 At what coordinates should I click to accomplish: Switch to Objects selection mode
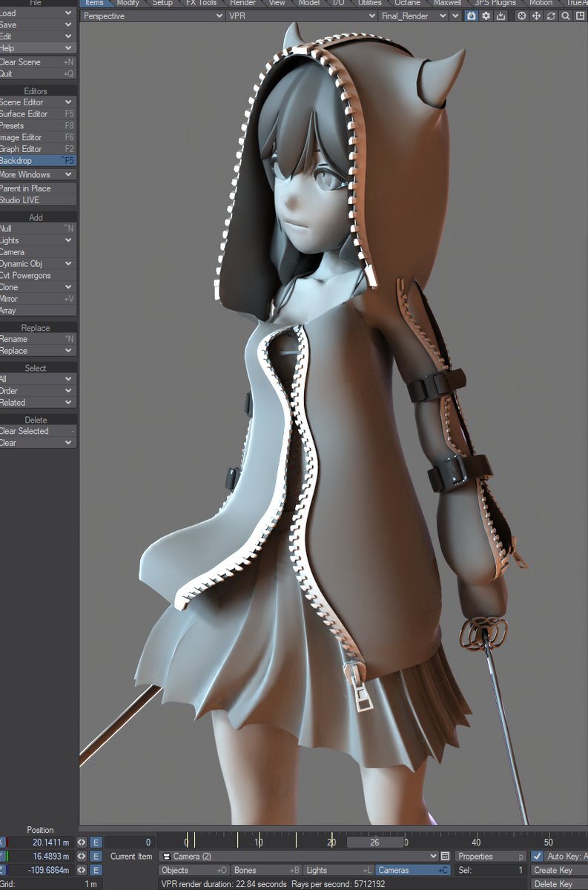194,870
